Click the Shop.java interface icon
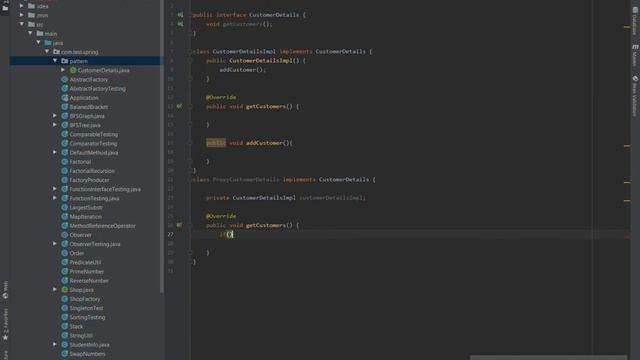Image resolution: width=640 pixels, height=360 pixels. tap(64, 289)
